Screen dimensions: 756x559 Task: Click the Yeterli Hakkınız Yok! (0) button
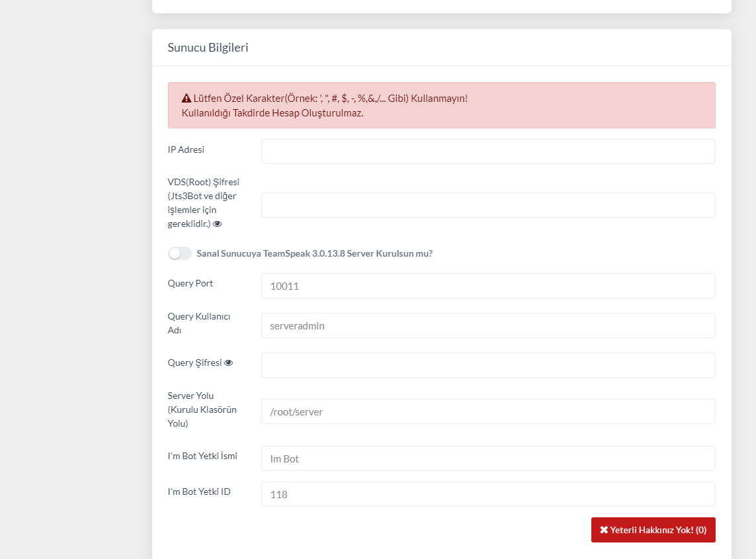(x=653, y=530)
